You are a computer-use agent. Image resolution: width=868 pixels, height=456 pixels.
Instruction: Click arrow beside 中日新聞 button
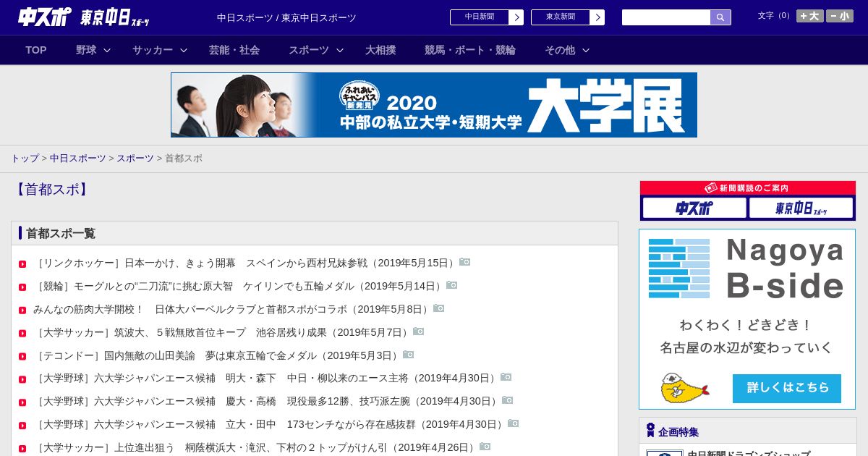(x=516, y=17)
